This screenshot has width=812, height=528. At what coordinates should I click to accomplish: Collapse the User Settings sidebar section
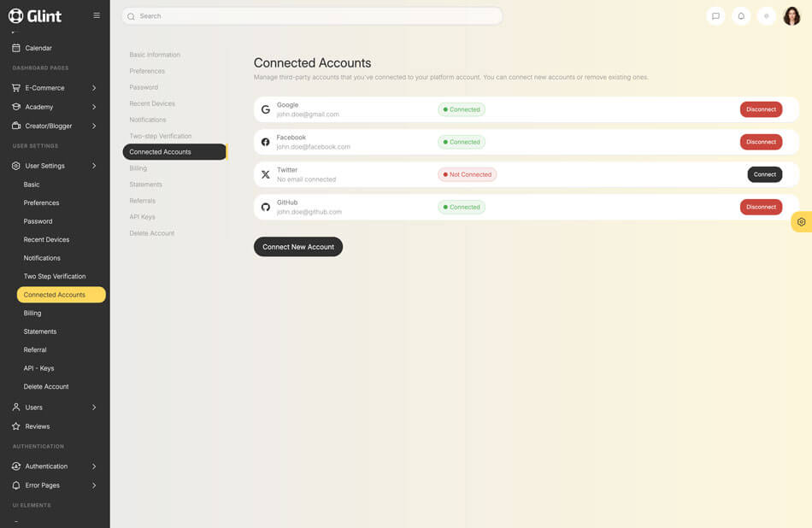pos(55,166)
